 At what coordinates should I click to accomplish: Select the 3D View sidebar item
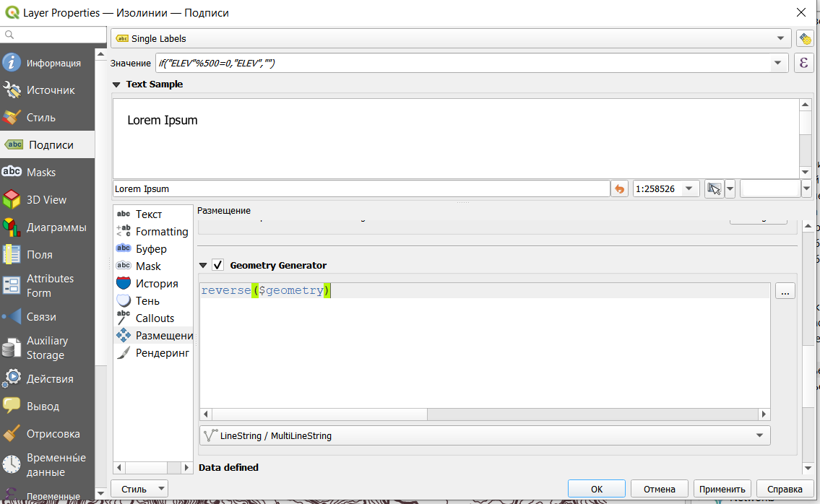(x=46, y=200)
